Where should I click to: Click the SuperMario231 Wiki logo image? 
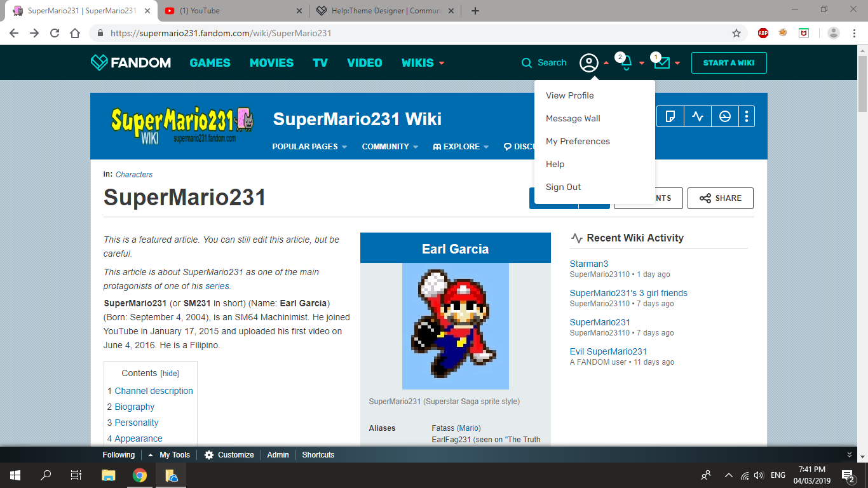click(181, 124)
